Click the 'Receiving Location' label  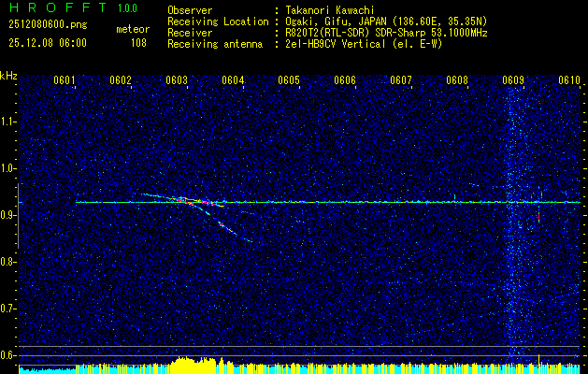[x=218, y=22]
